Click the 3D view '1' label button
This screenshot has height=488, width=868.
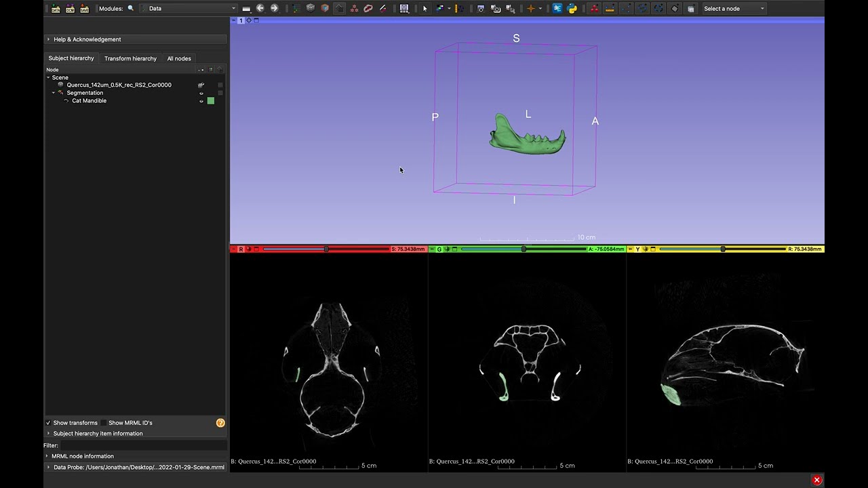pos(241,20)
